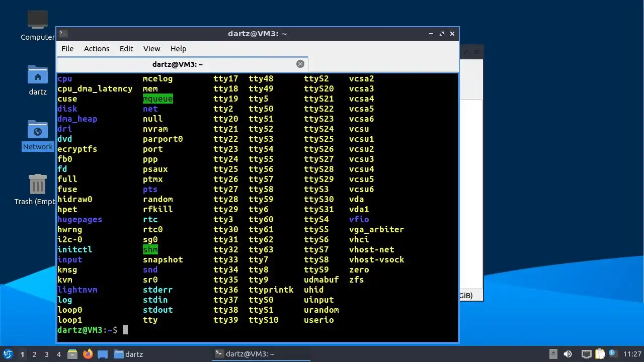Activate the dartz@VM3 terminal taskbar button
This screenshot has height=362, width=644.
pyautogui.click(x=260, y=354)
